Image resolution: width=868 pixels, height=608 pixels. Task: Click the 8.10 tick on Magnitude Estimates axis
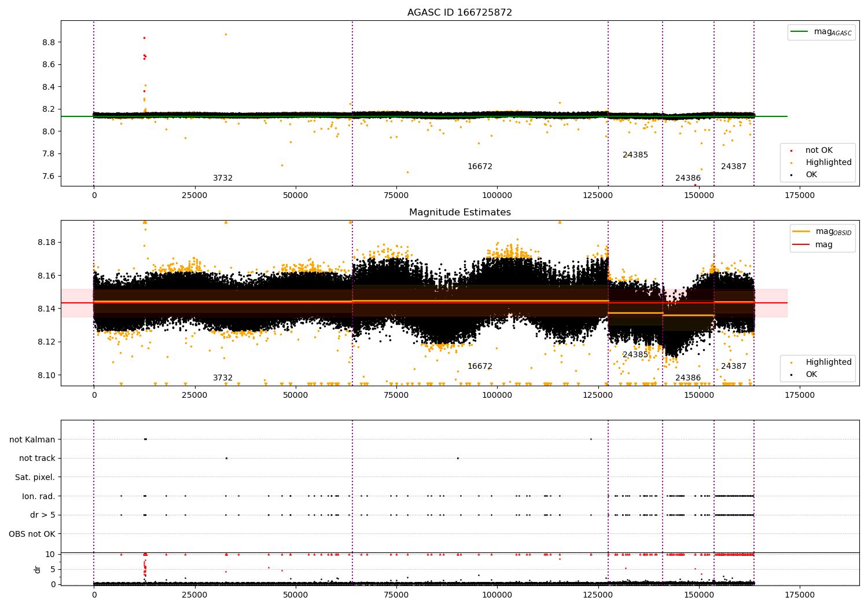point(46,375)
